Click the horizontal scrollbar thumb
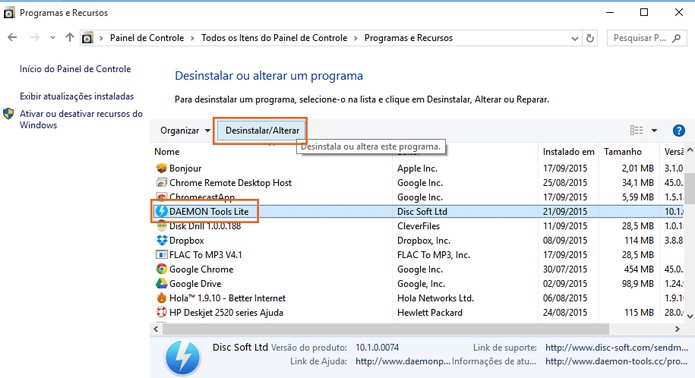Screen dimensions: 695x378 pyautogui.click(x=386, y=329)
